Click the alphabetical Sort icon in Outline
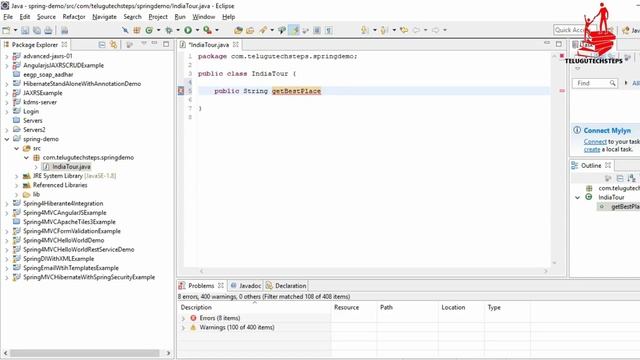Screen dimensions: 640x360 [631, 178]
